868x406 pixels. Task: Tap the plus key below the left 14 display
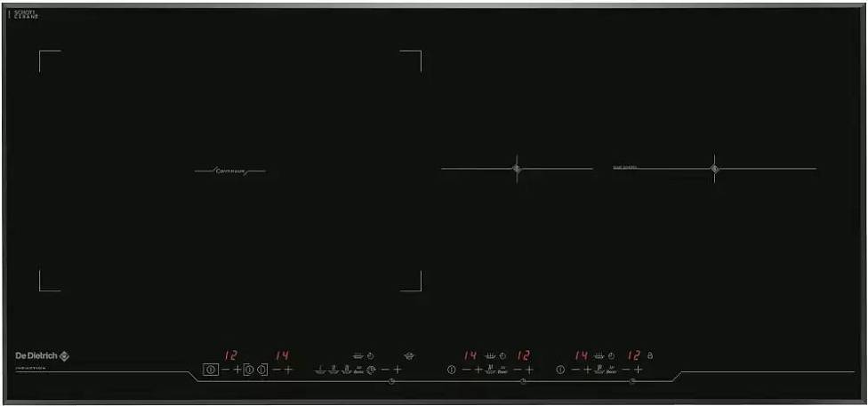click(288, 370)
